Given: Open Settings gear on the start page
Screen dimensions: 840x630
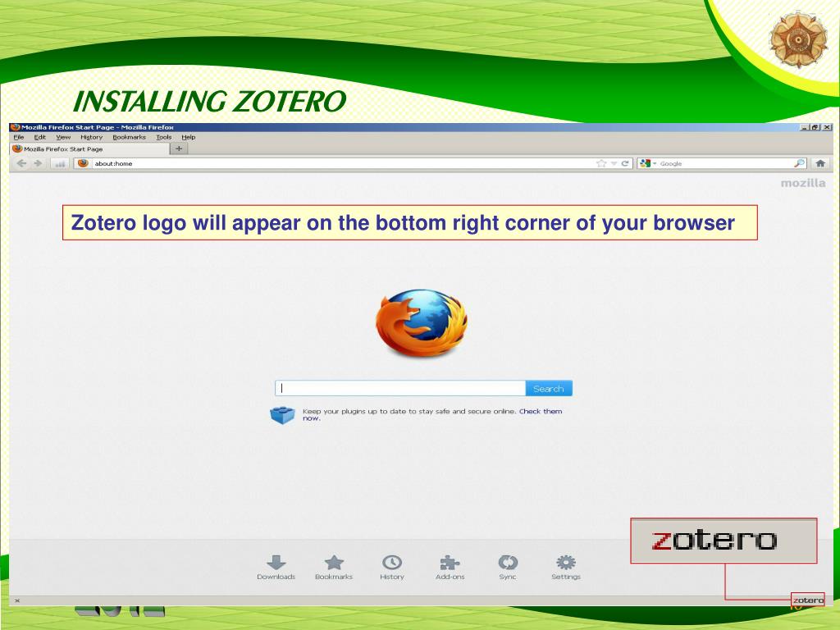Looking at the screenshot, I should coord(566,568).
